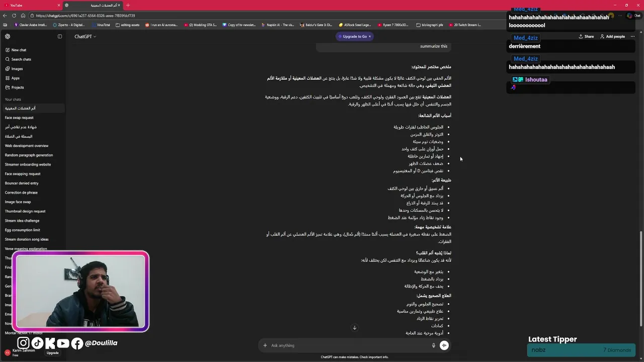The image size is (644, 362).
Task: Click the microphone dictation icon
Action: (433, 345)
